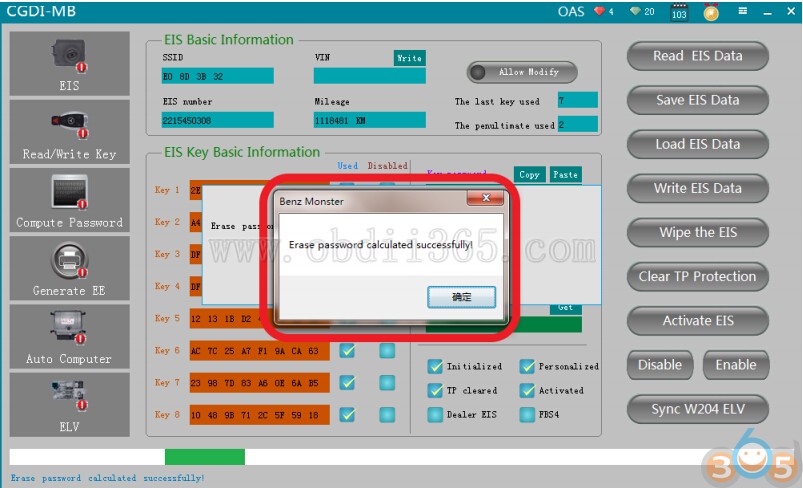Viewport: 803px width, 488px height.
Task: Click the last key used field
Action: (x=578, y=100)
